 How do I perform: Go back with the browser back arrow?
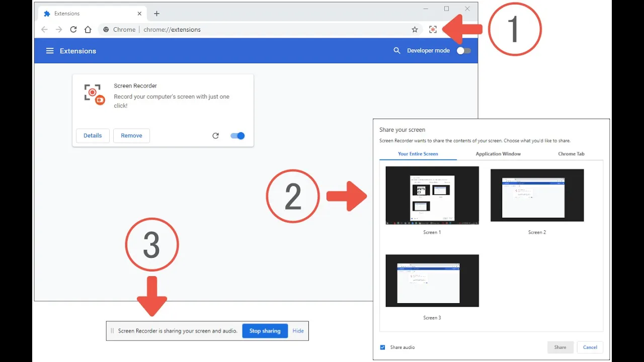point(44,30)
